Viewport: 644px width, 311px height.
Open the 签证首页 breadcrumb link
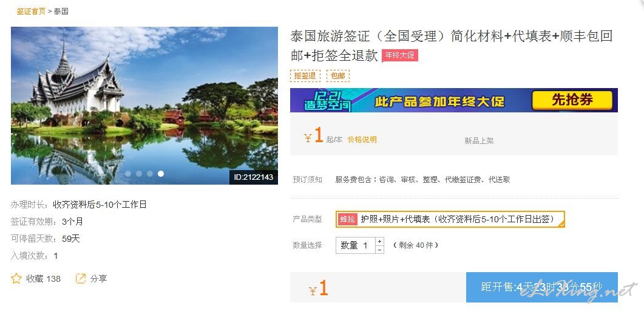pos(31,12)
